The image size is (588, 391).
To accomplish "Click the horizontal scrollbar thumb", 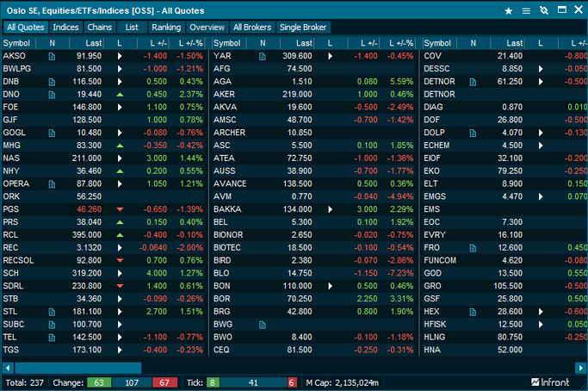I will (78, 368).
